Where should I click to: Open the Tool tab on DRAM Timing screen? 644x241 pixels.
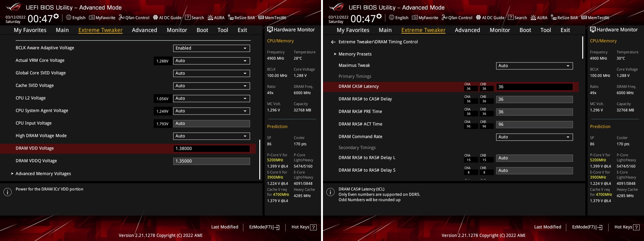point(546,30)
